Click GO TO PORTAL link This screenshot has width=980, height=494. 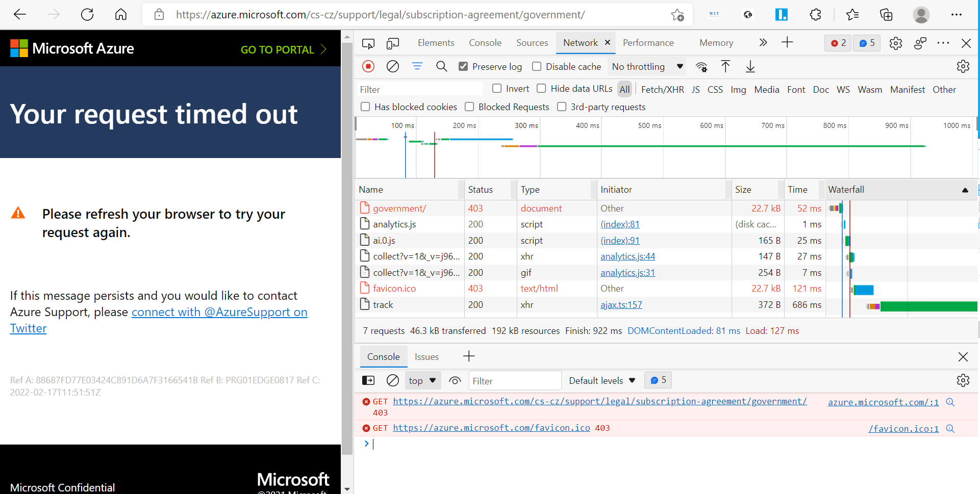[x=283, y=49]
